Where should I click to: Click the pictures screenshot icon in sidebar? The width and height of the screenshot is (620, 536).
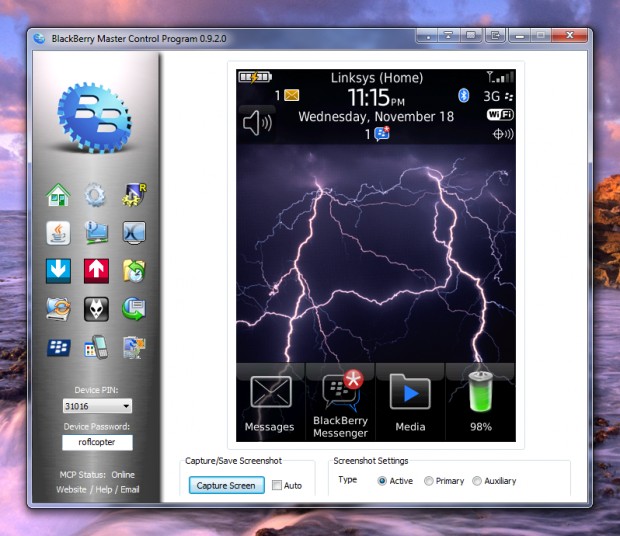point(134,347)
